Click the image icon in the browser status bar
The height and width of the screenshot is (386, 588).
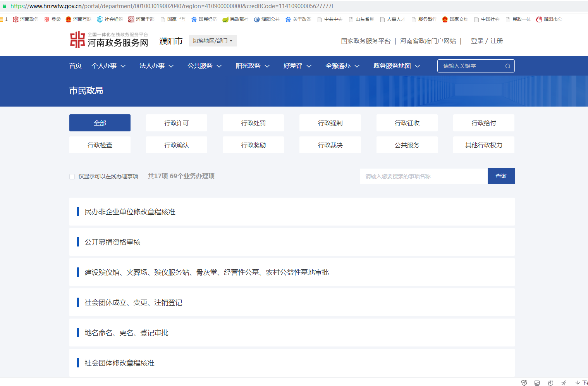[537, 383]
